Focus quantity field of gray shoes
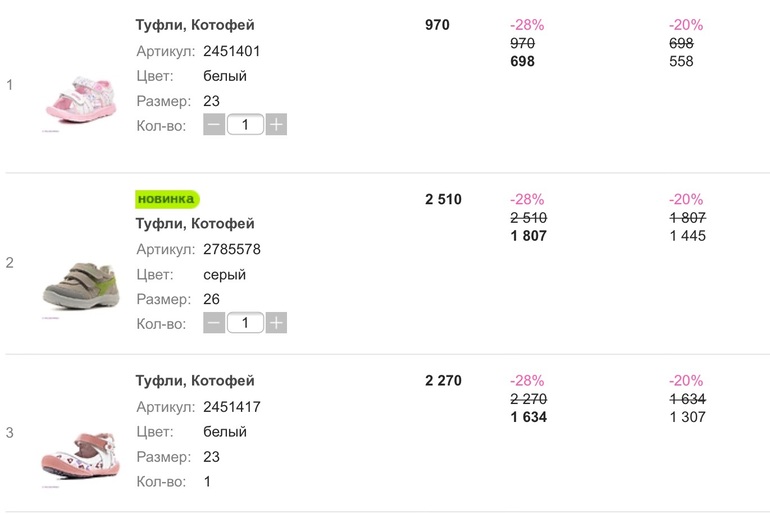The height and width of the screenshot is (514, 770). 245,323
